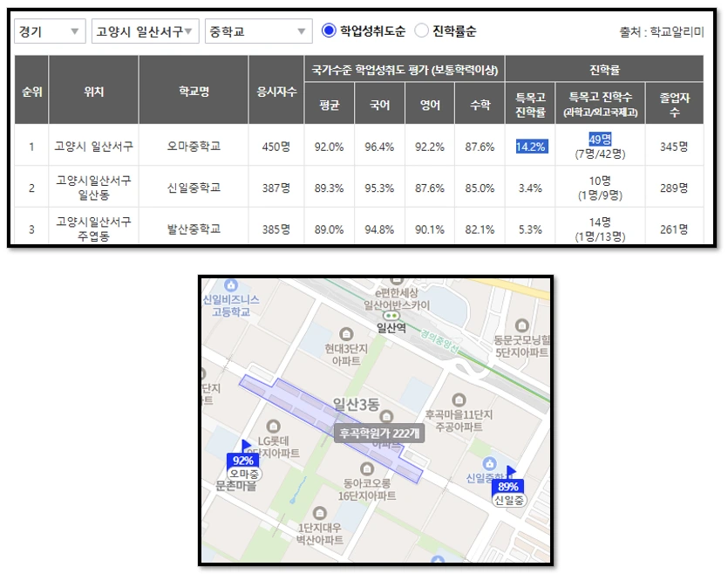Image resolution: width=728 pixels, height=574 pixels.
Task: Click the 450명 cell for 오마중학교
Action: point(276,147)
